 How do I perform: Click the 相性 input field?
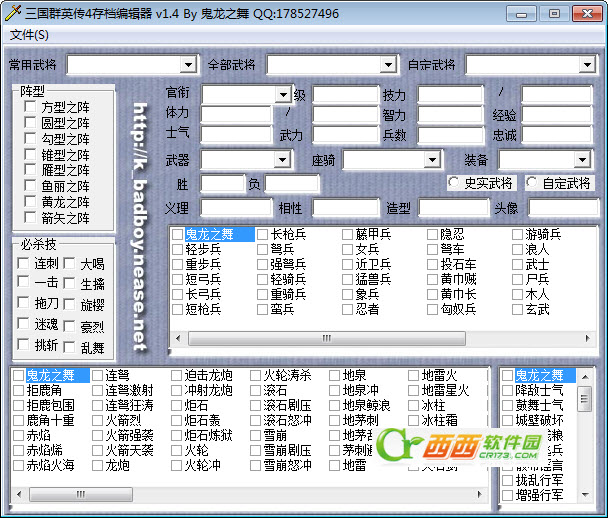pyautogui.click(x=345, y=207)
